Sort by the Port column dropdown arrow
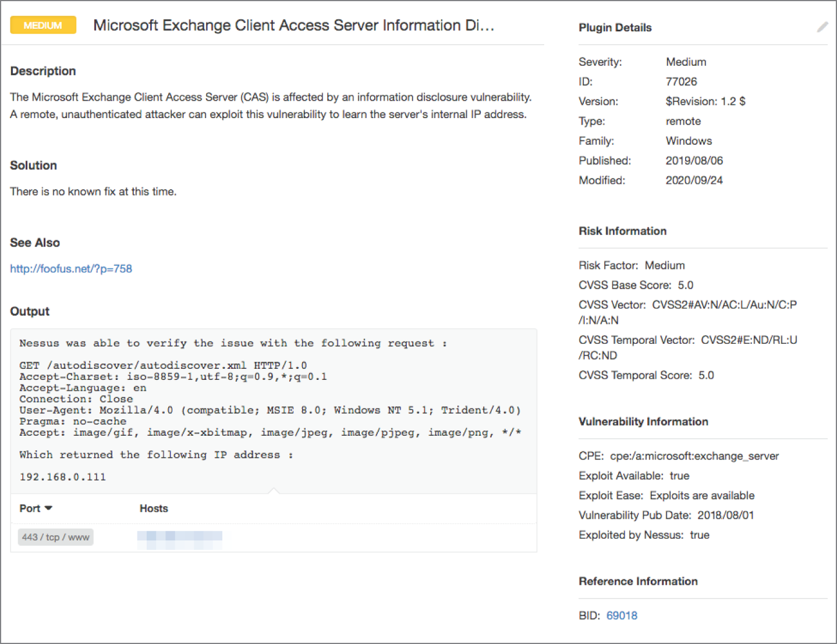The height and width of the screenshot is (644, 837). (49, 508)
